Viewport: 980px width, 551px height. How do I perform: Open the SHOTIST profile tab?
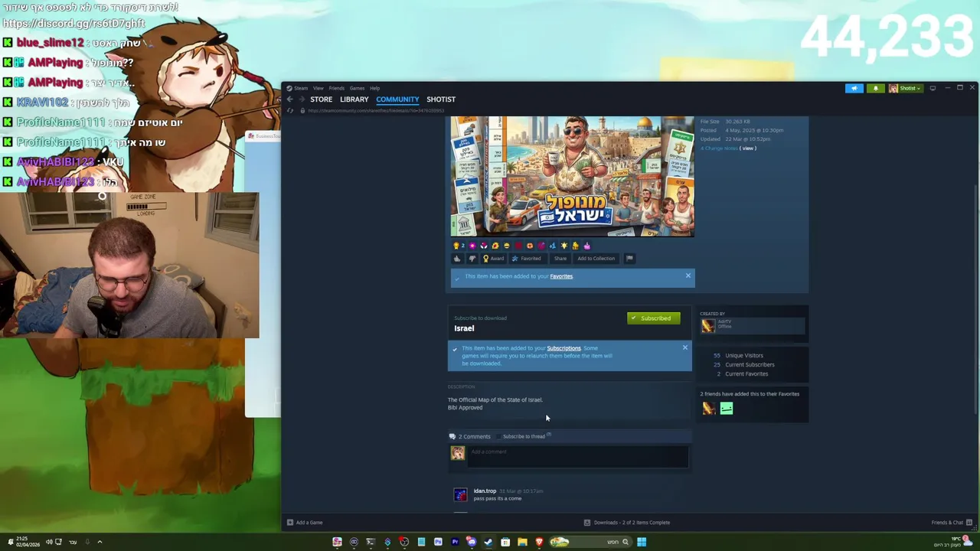[x=441, y=99]
